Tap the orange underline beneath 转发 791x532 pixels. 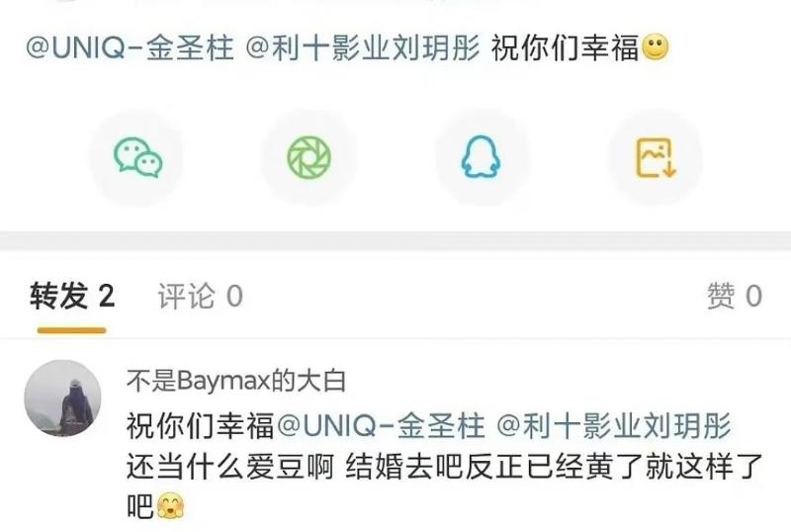71,330
